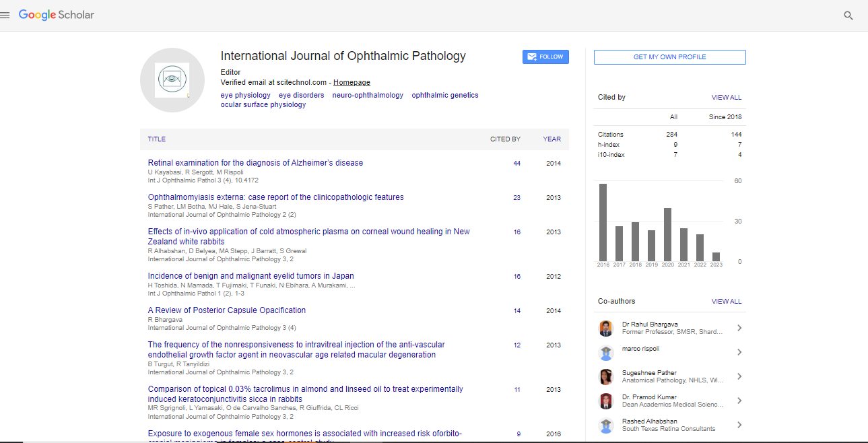Click the Since 2018 column header
The image size is (868, 443).
(725, 117)
